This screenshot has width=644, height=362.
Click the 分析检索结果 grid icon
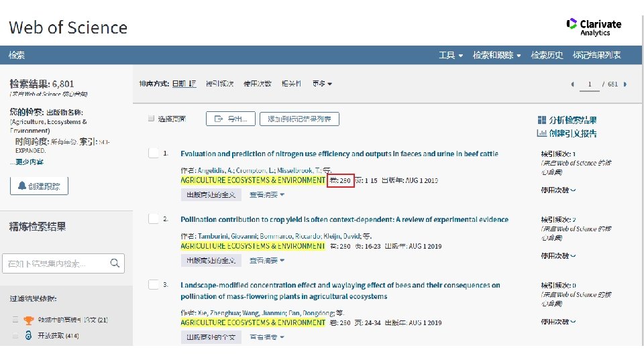click(542, 120)
